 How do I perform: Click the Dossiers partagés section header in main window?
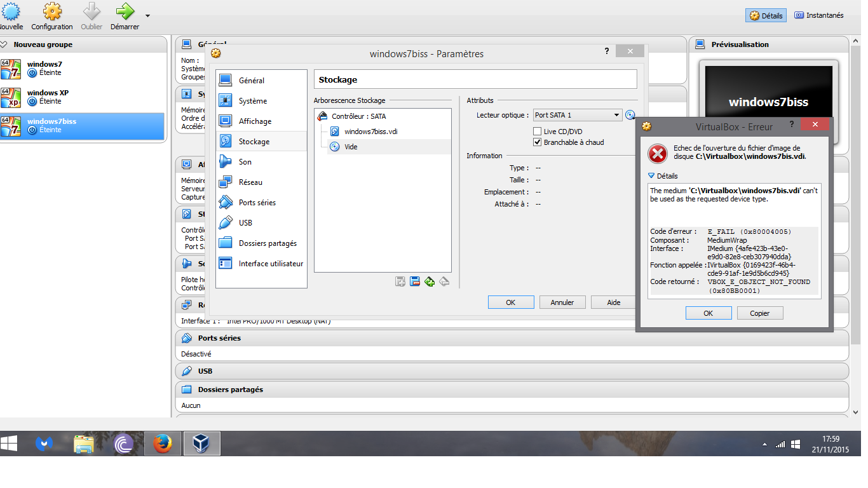coord(512,390)
